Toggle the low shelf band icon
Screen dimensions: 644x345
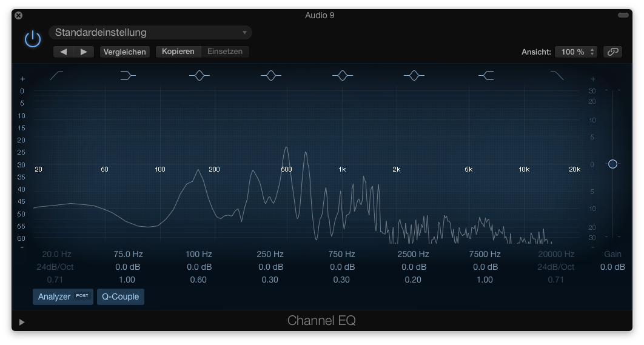coord(128,75)
